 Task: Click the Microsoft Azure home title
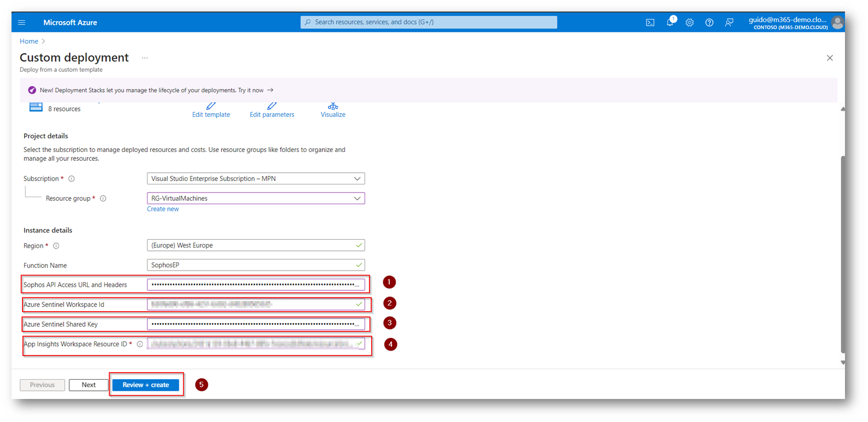[70, 22]
